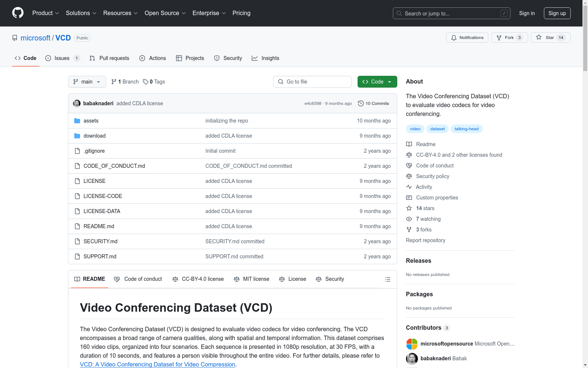Click the talking-head topic tag

coord(466,129)
